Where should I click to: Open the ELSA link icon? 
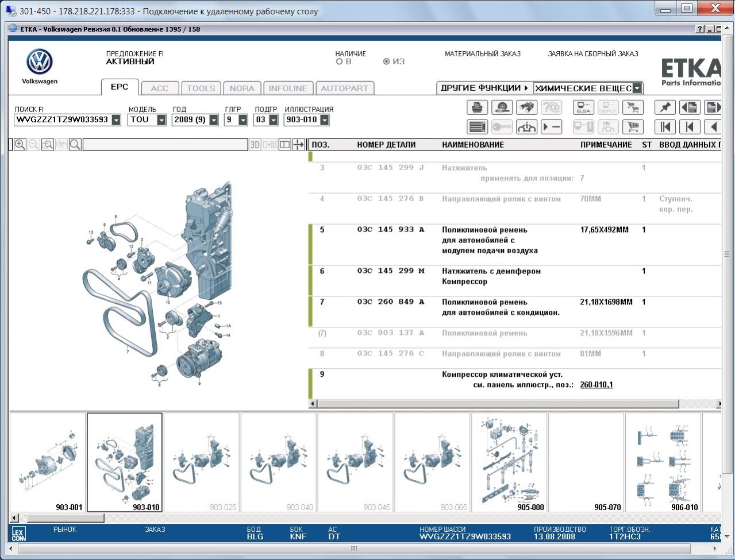pyautogui.click(x=583, y=107)
